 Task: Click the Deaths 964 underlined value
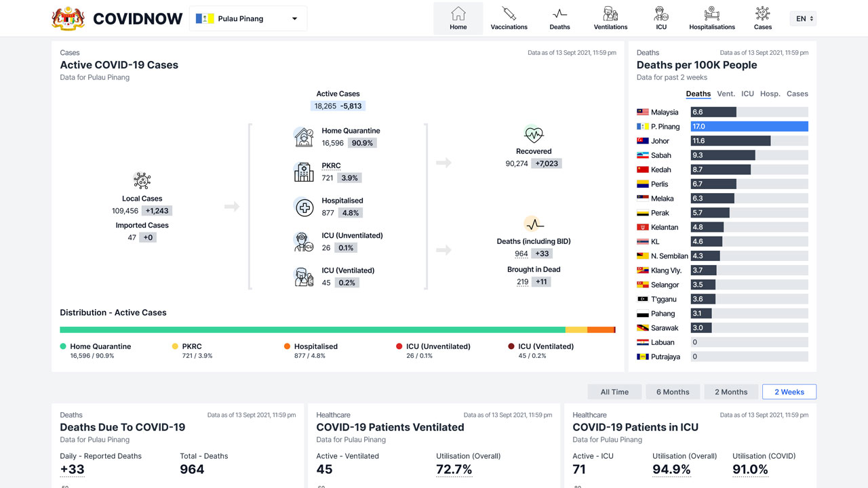coord(521,254)
